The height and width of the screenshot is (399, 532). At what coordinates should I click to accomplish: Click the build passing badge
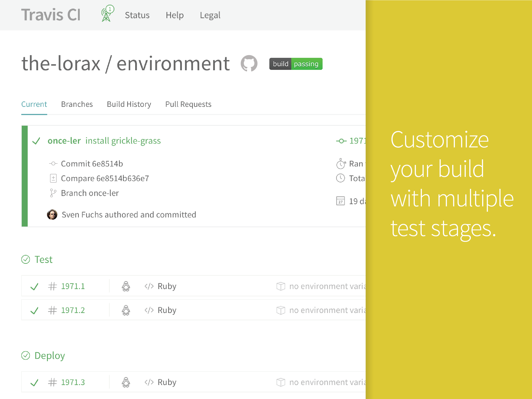coord(296,64)
